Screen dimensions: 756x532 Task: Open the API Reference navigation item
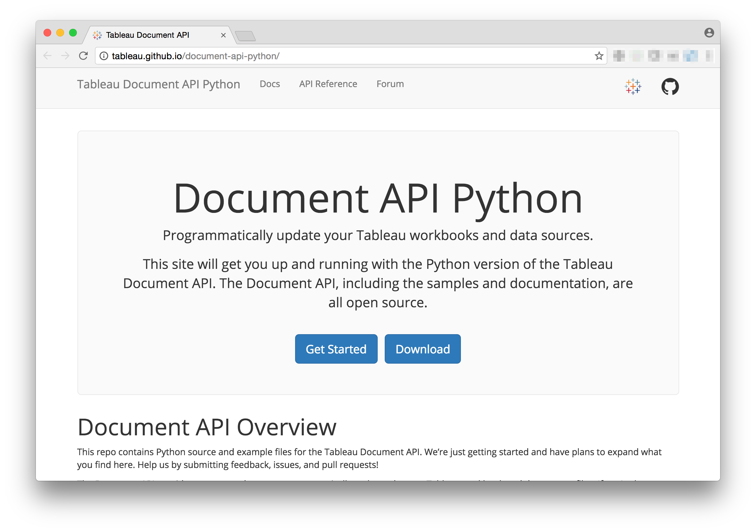click(328, 84)
